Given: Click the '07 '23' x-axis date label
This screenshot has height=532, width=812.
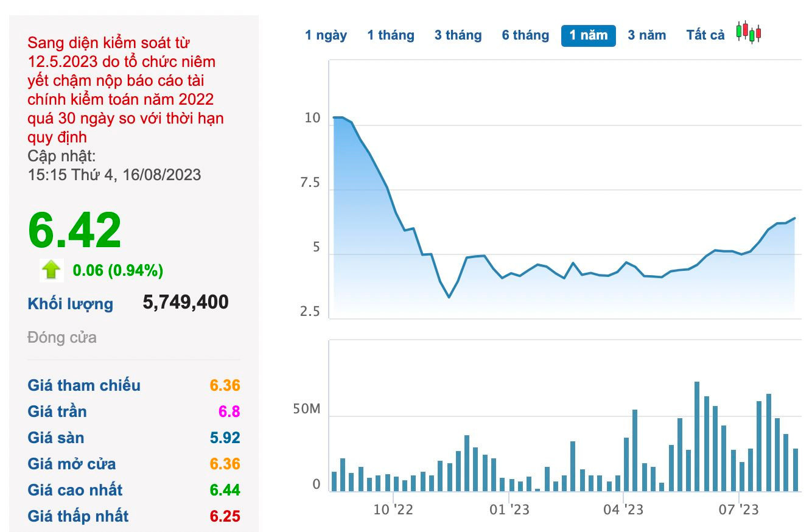Looking at the screenshot, I should pyautogui.click(x=738, y=509).
